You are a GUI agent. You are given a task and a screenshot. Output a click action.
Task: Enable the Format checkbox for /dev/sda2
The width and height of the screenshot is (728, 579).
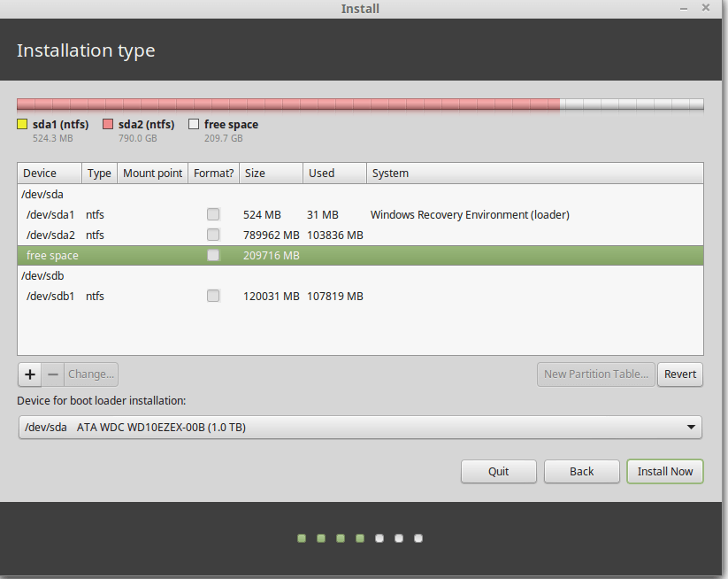pyautogui.click(x=212, y=234)
